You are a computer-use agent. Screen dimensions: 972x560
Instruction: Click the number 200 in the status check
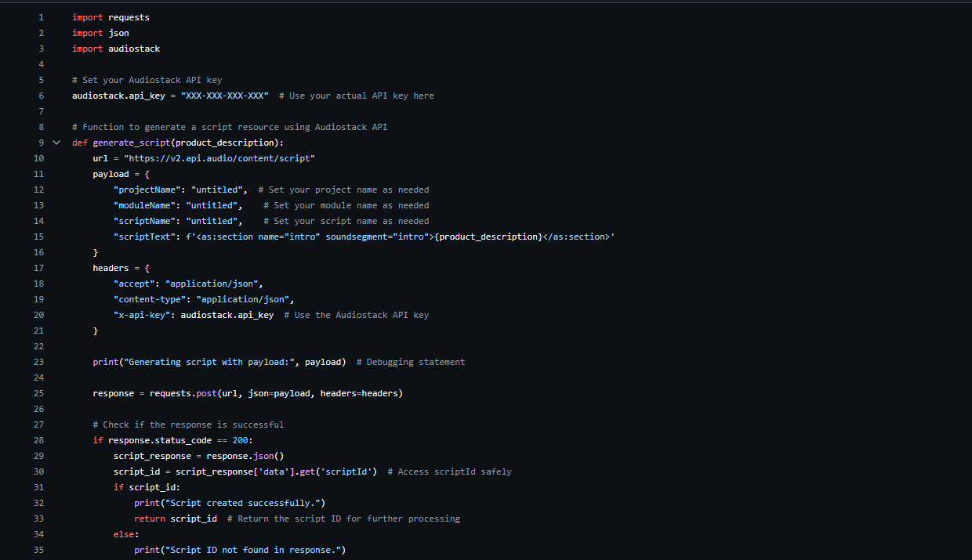tap(240, 440)
